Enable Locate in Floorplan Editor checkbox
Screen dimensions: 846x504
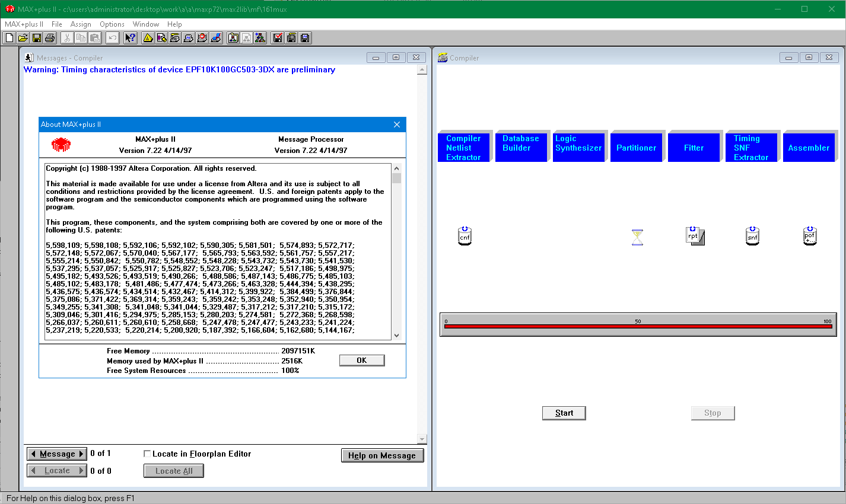coord(147,454)
